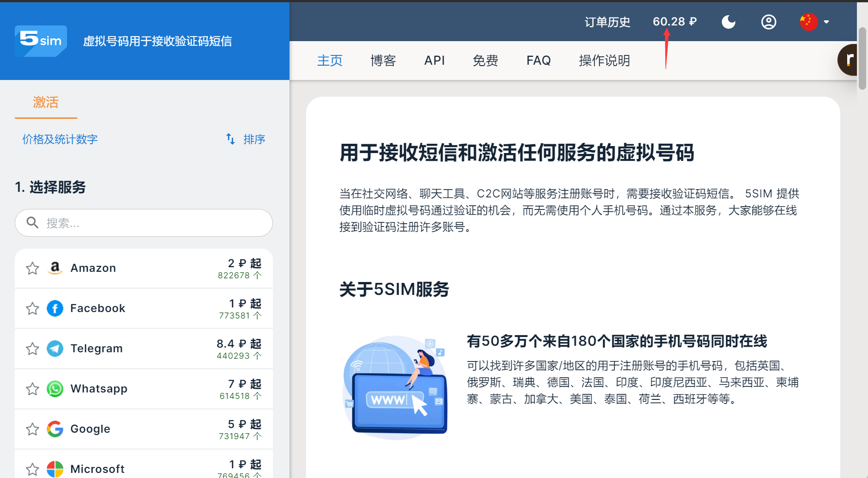Open the API menu item
Image resolution: width=868 pixels, height=478 pixels.
click(435, 61)
